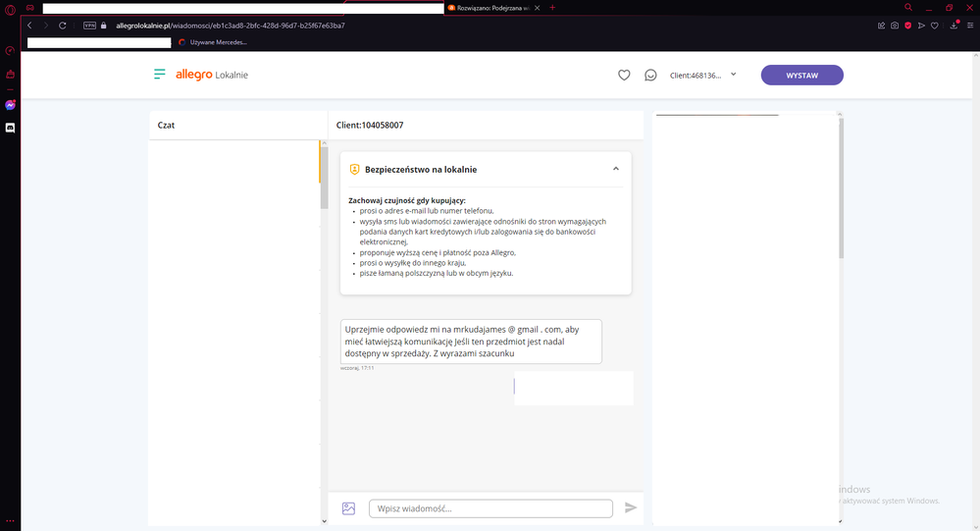Click the Client:104058007 conversation title
Screen dimensions: 980x531
pos(370,125)
